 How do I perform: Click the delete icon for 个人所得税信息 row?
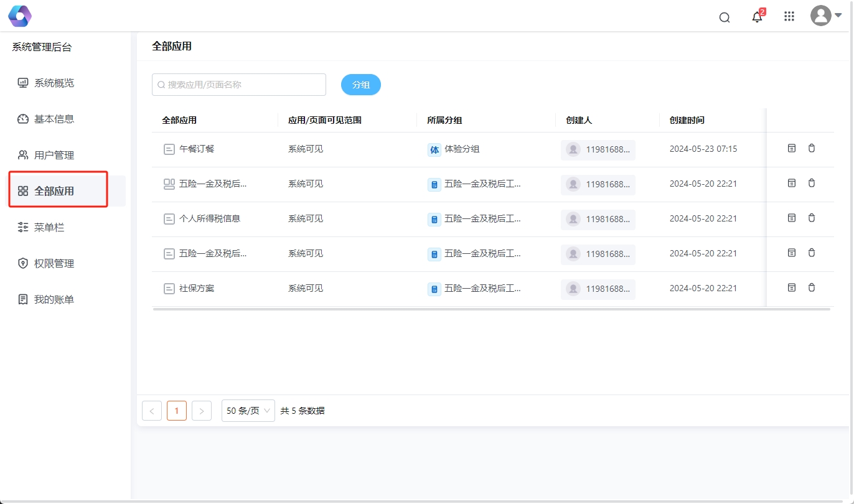point(812,218)
